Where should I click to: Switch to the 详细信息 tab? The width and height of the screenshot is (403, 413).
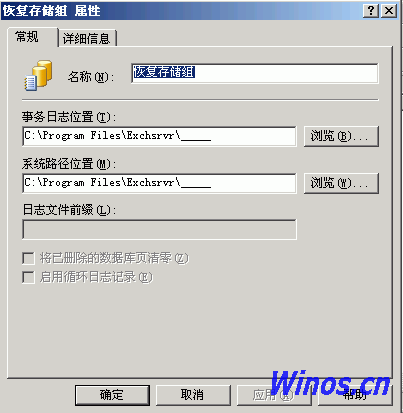click(x=87, y=38)
